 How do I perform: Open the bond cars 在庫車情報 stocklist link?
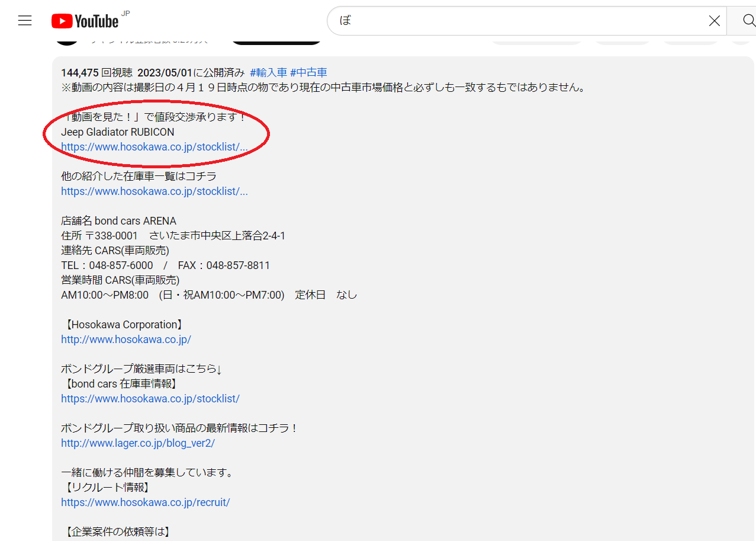[150, 399]
